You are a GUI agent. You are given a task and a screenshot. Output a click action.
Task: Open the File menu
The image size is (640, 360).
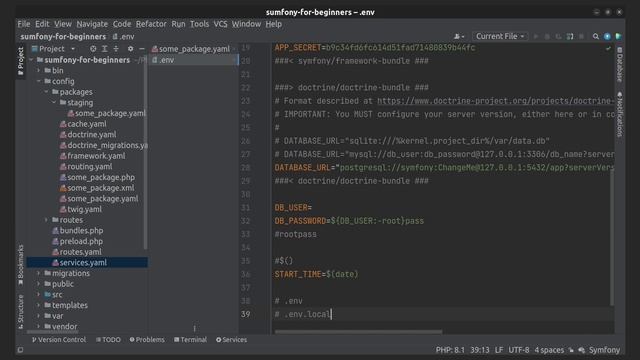point(24,24)
